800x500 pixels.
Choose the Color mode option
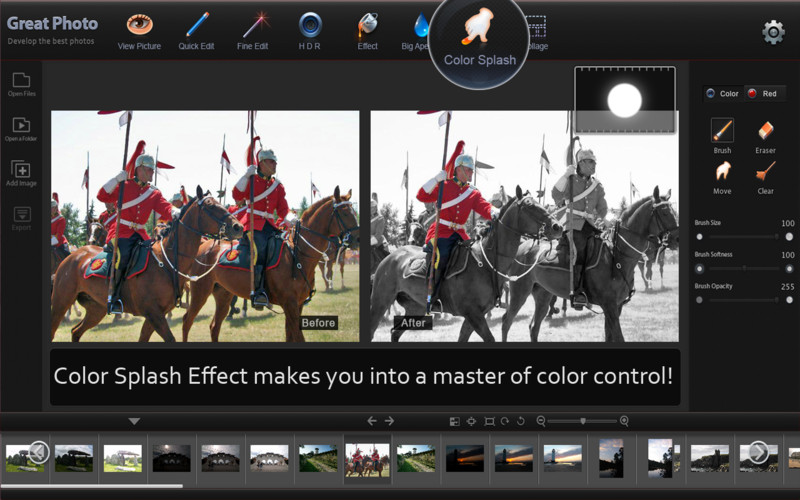coord(722,93)
